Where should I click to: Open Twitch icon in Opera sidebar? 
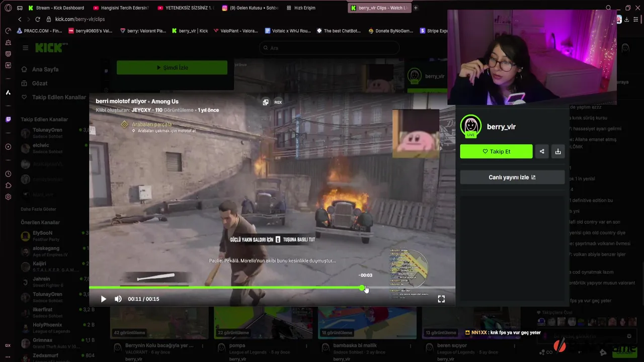[8, 120]
